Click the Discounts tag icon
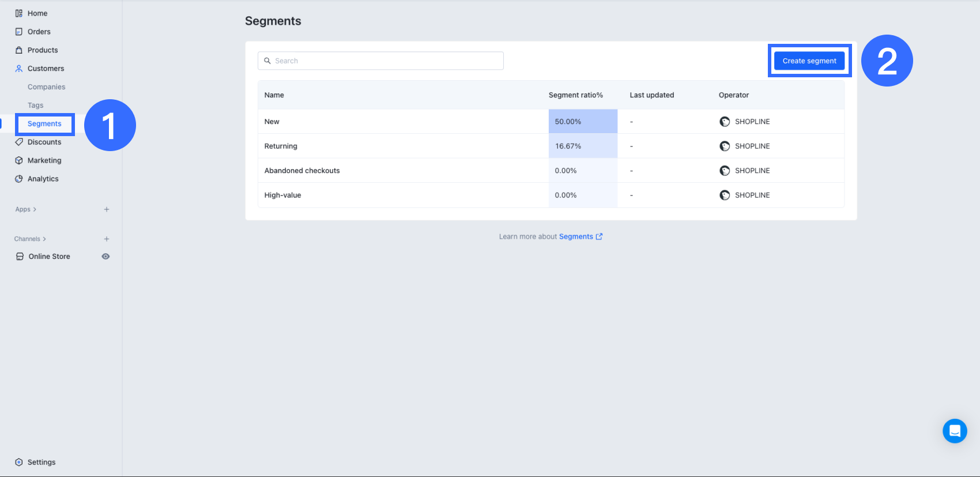 tap(19, 142)
